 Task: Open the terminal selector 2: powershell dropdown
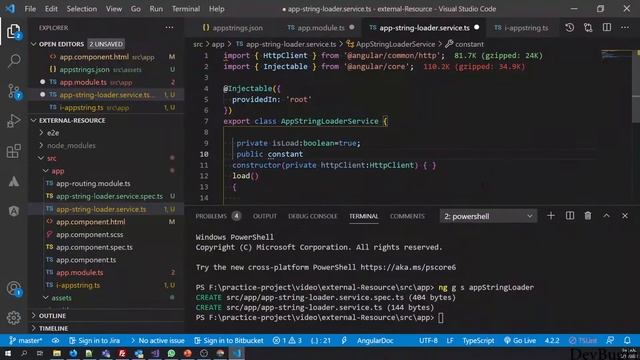[488, 216]
